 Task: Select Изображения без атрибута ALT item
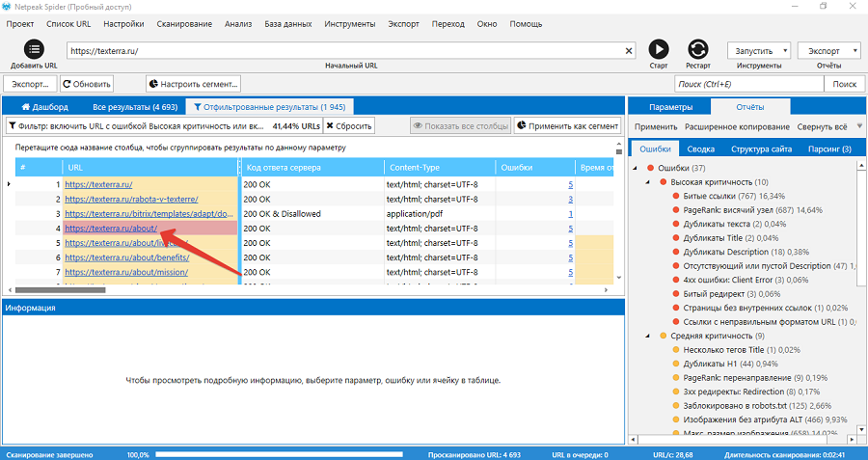tap(765, 419)
